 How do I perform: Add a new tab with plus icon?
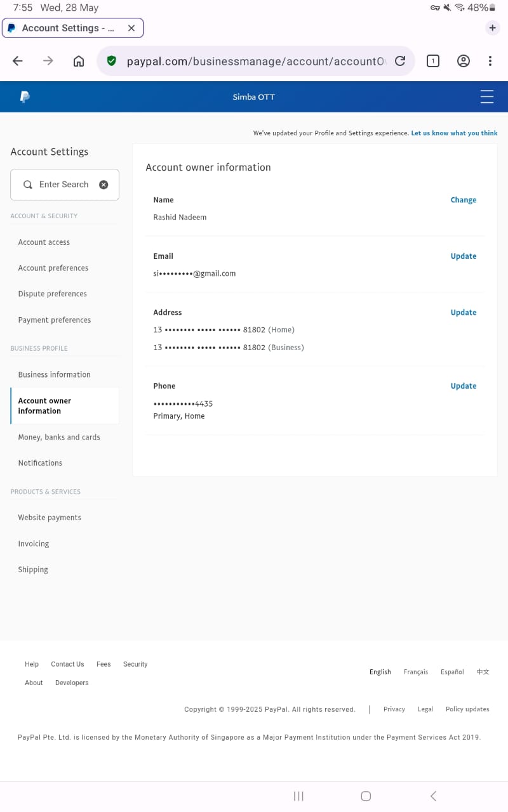[492, 28]
